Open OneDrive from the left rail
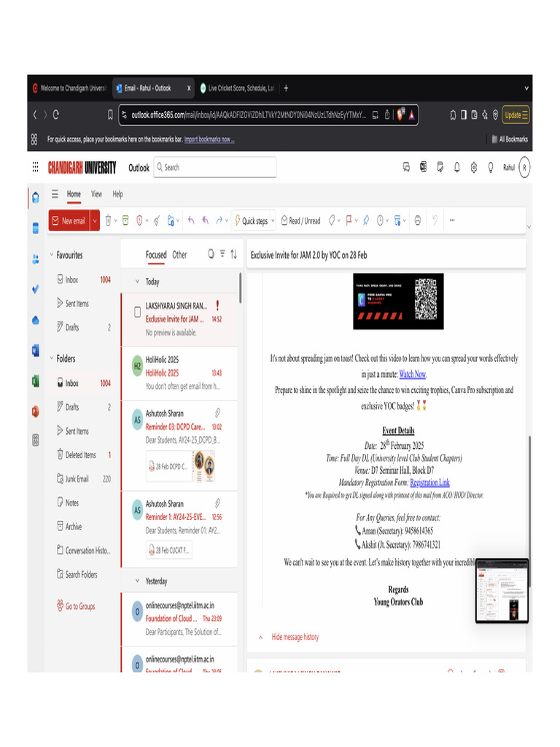This screenshot has height=747, width=560. coord(35,320)
